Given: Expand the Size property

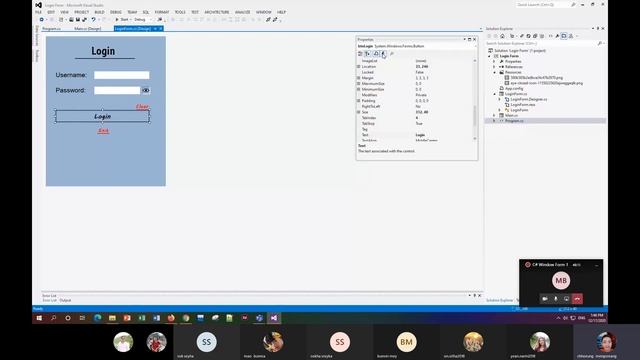Looking at the screenshot, I should (x=359, y=112).
